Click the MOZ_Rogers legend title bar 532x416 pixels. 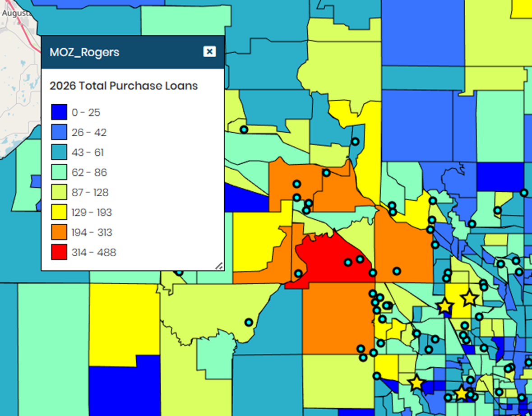pyautogui.click(x=133, y=52)
